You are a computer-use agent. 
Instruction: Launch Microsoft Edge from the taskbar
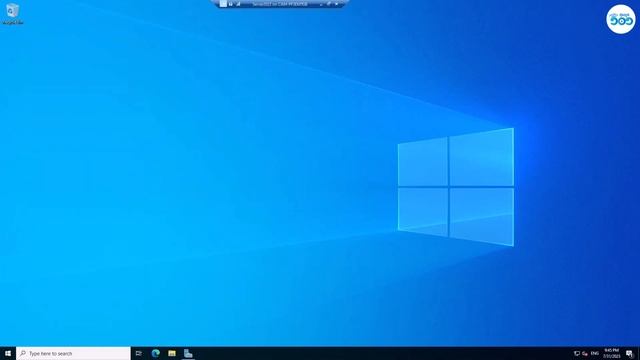click(x=156, y=353)
